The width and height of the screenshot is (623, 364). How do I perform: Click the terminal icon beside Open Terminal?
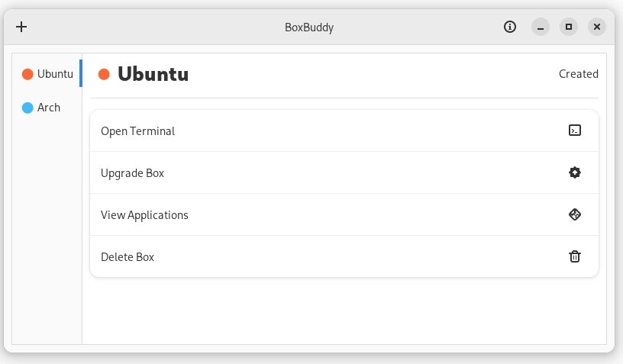point(575,130)
